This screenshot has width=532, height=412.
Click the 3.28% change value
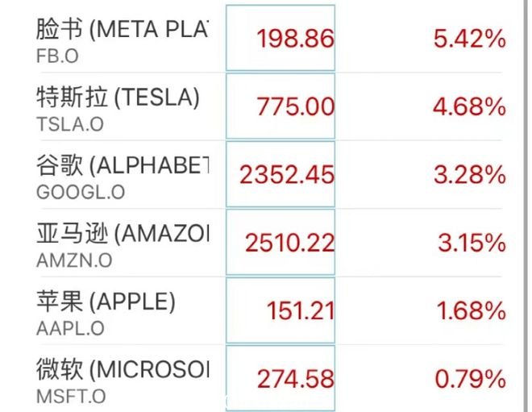click(470, 175)
